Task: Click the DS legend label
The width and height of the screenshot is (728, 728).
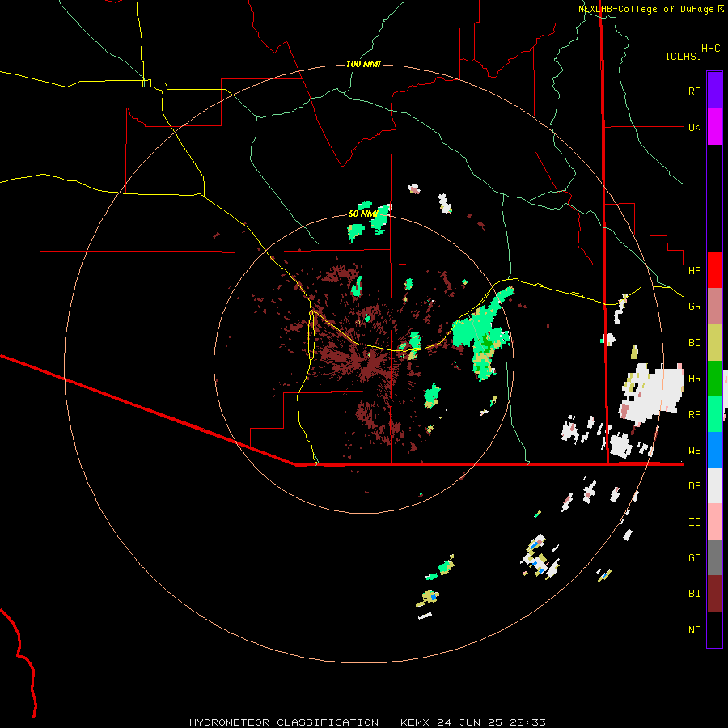Action: 694,486
